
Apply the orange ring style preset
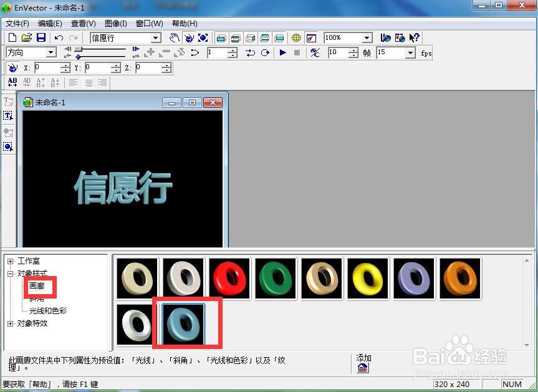(460, 279)
